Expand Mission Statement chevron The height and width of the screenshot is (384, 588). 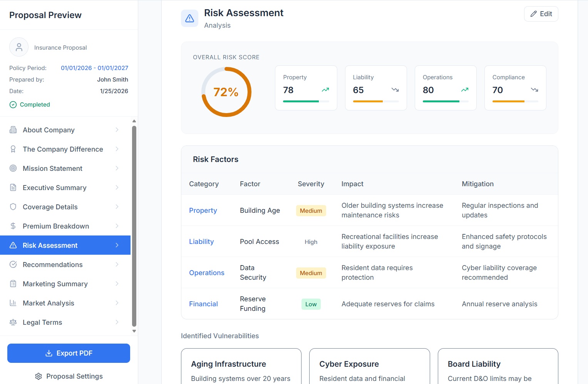[x=117, y=168]
